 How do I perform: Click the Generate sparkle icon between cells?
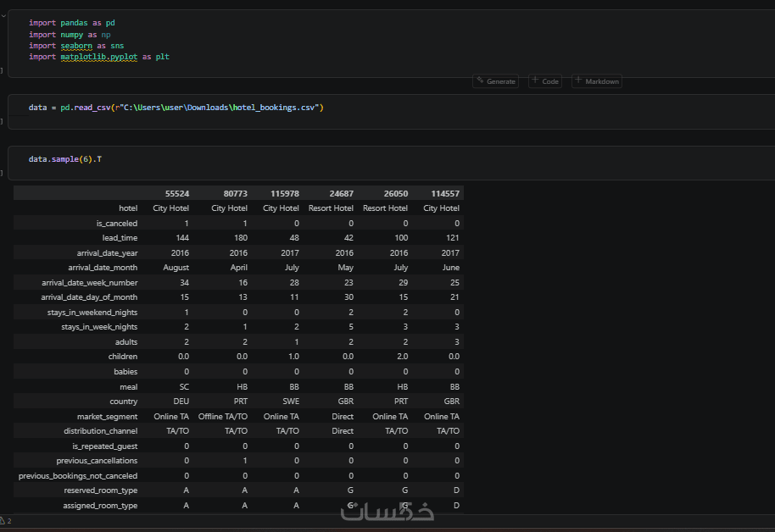(x=480, y=81)
